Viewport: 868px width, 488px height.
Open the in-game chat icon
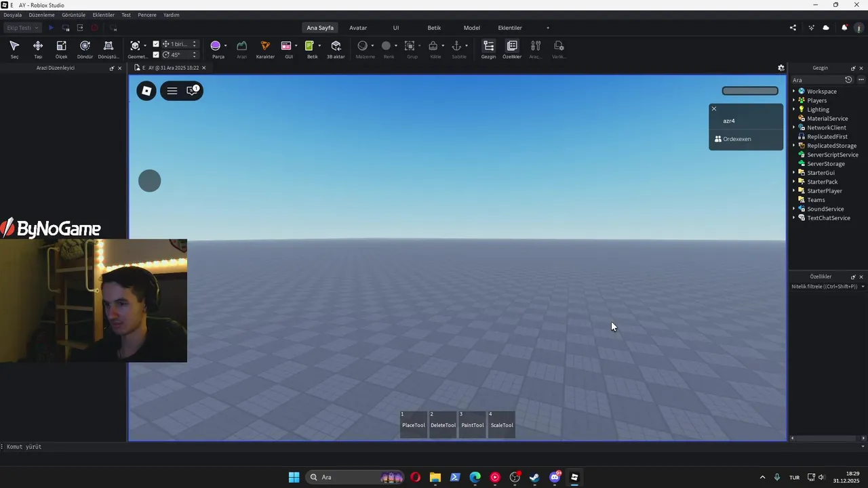point(193,90)
